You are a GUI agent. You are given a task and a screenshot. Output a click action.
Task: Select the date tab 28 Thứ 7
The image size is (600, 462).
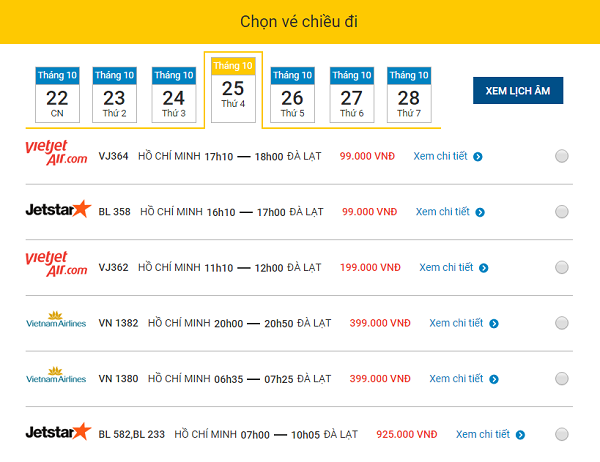click(x=408, y=93)
